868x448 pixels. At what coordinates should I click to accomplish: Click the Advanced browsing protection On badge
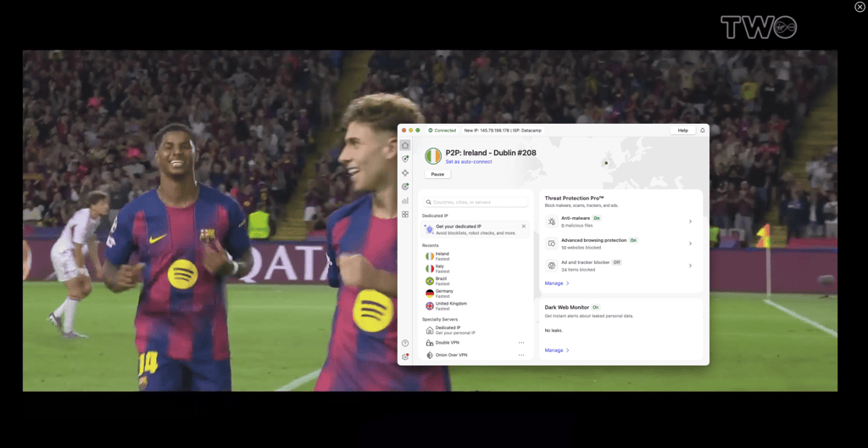pyautogui.click(x=633, y=240)
